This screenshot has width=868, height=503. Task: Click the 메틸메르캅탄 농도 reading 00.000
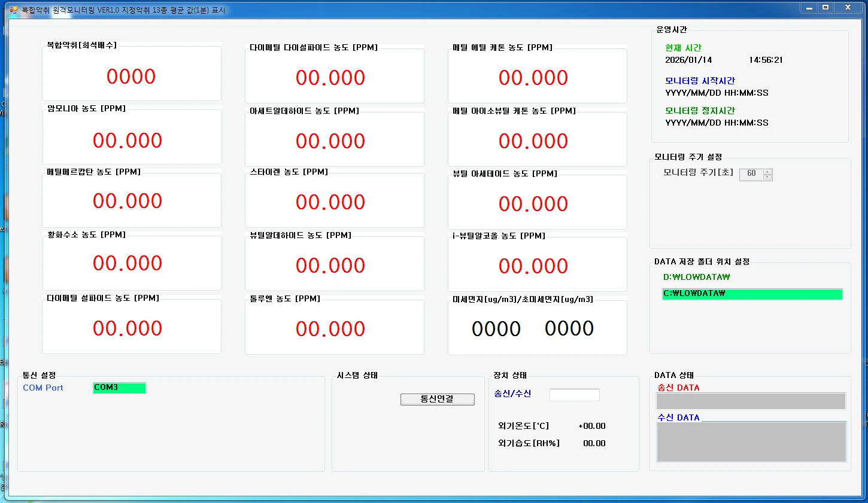coord(128,201)
